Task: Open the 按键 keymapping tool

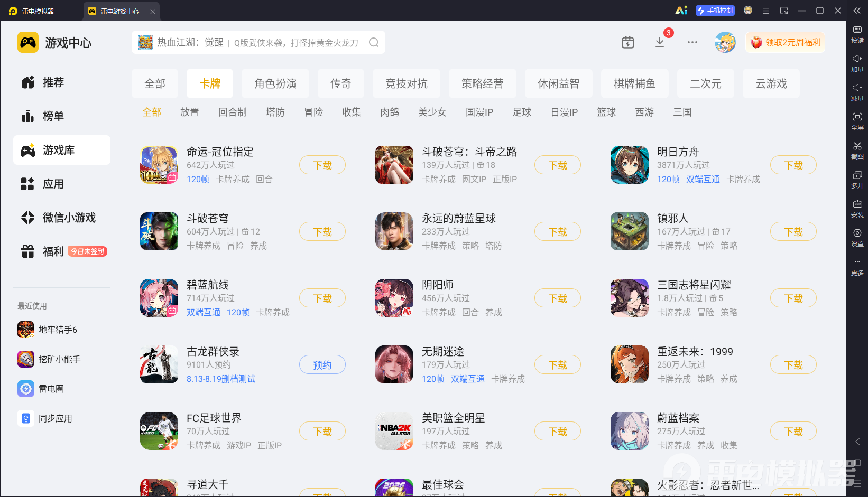Action: (x=857, y=34)
